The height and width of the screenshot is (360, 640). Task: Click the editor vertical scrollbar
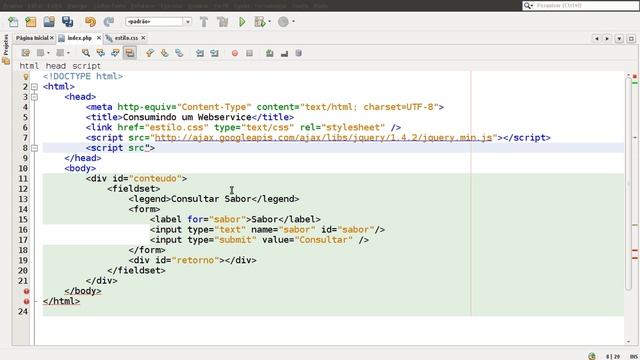point(629,184)
